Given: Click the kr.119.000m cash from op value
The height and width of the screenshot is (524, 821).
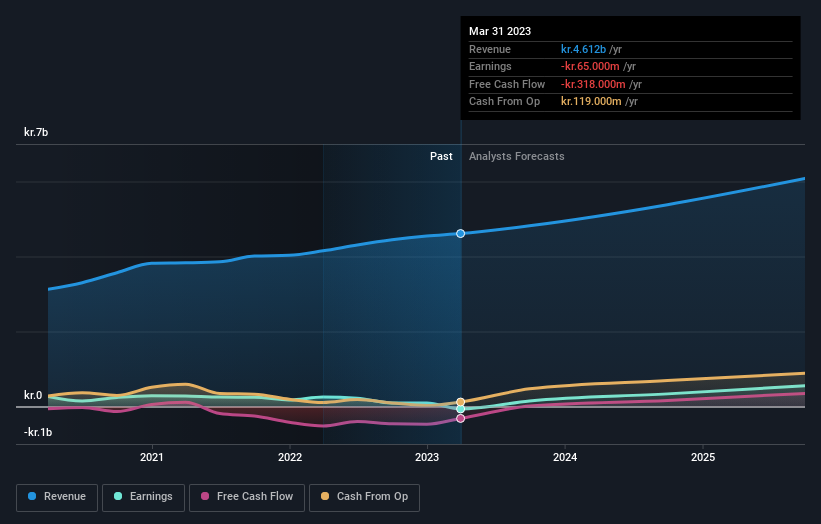Looking at the screenshot, I should (591, 102).
